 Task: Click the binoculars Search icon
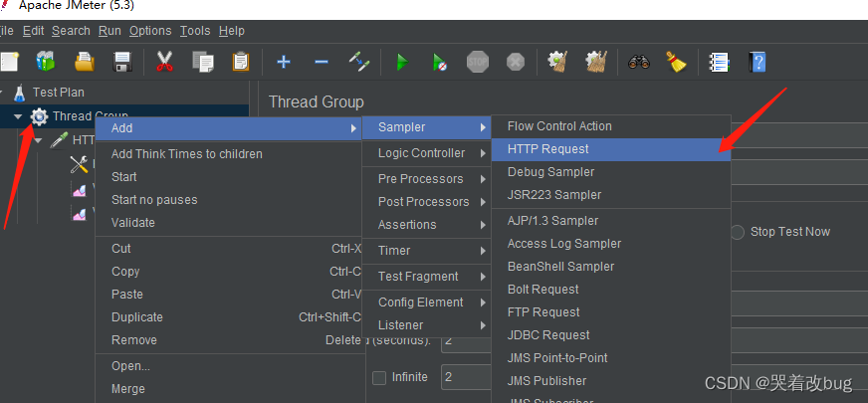tap(639, 62)
